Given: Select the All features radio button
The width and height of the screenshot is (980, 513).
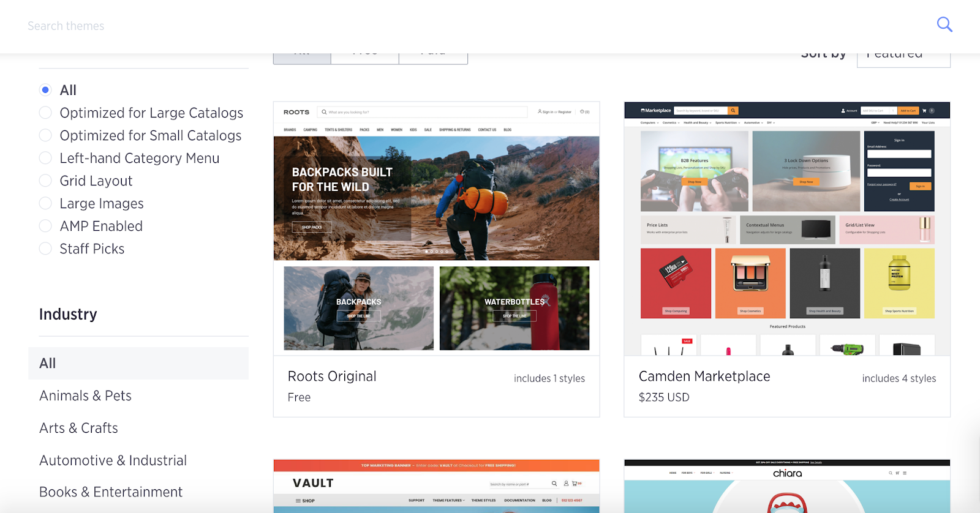Looking at the screenshot, I should (x=45, y=90).
